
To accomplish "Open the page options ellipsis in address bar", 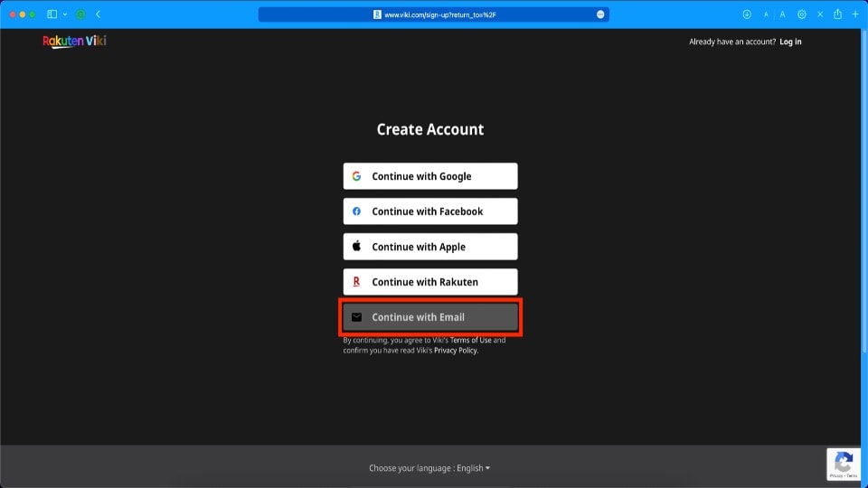I will click(600, 14).
